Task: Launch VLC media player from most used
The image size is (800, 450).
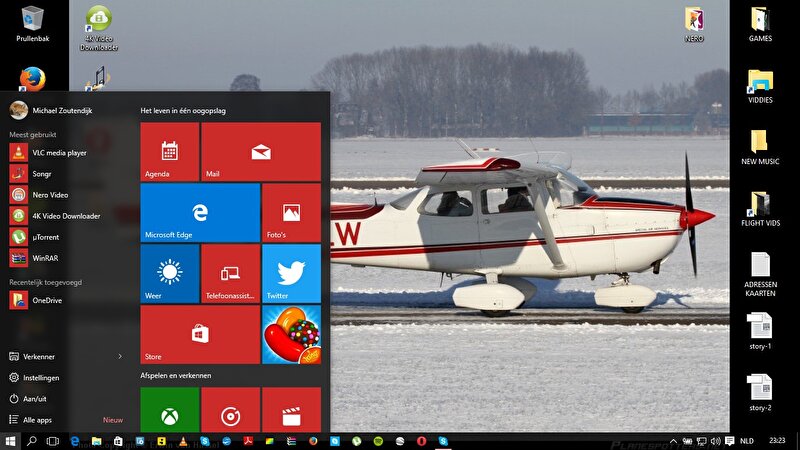Action: click(x=60, y=153)
